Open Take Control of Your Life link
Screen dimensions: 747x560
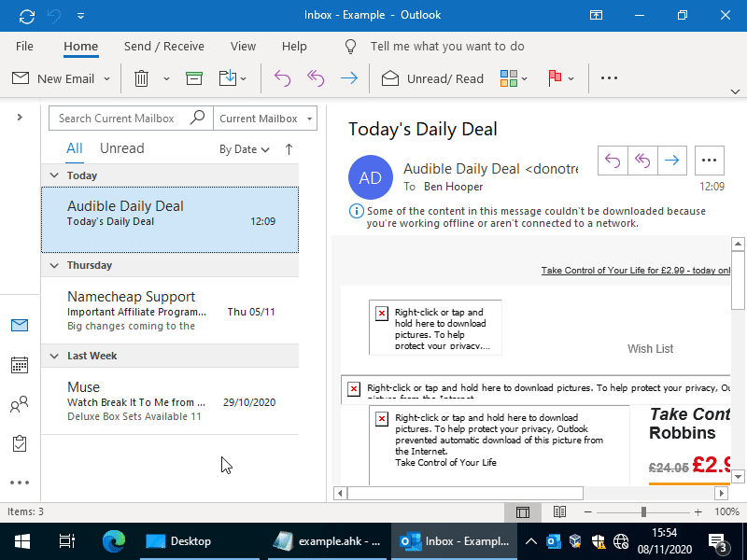pos(636,270)
